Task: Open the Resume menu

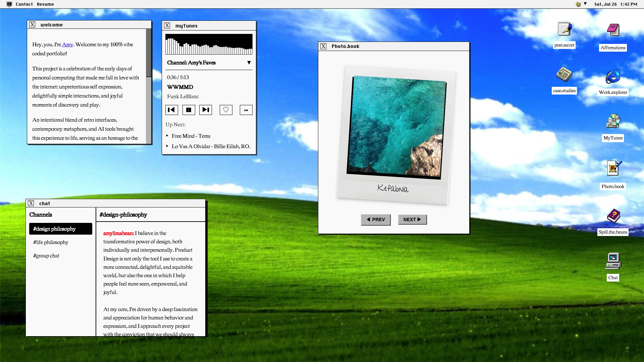Action: (x=45, y=4)
